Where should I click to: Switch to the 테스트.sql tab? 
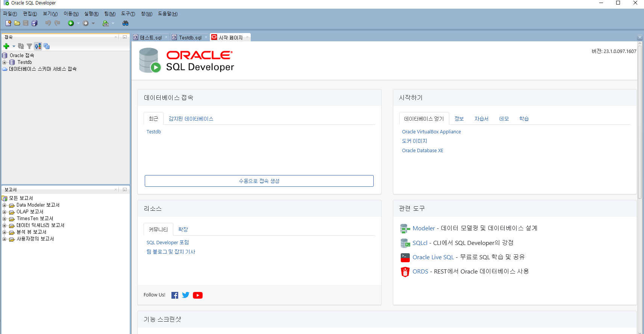click(x=151, y=38)
